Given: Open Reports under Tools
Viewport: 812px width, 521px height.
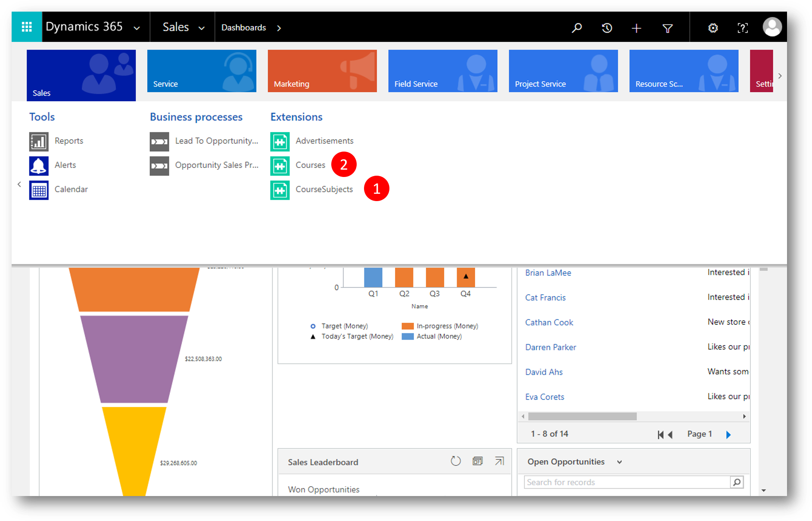Looking at the screenshot, I should [69, 141].
